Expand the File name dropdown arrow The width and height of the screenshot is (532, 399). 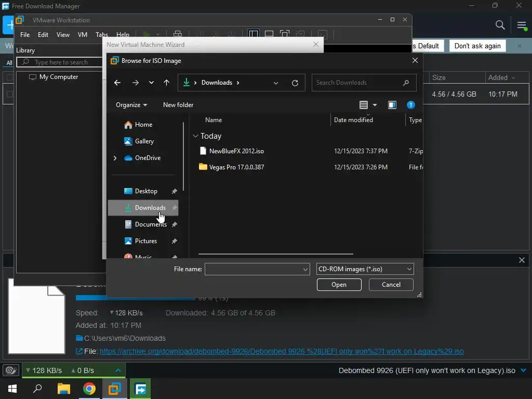[305, 270]
